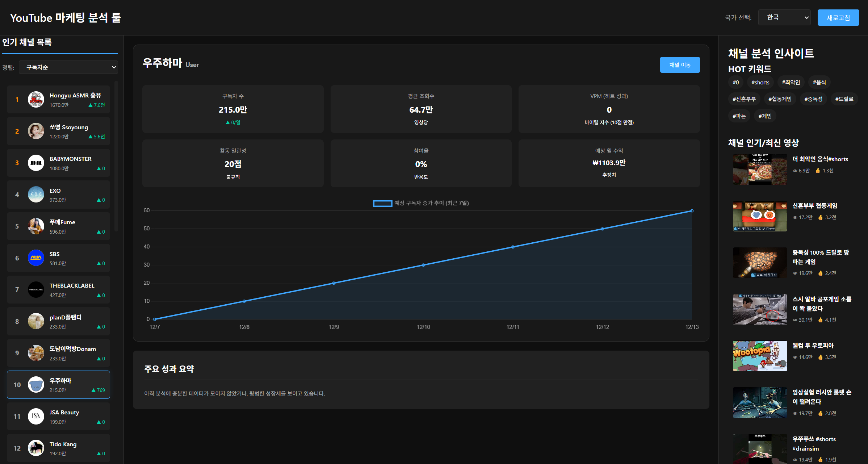Click SBS channel logo icon
Screen dimensions: 868x464
[x=36, y=258]
